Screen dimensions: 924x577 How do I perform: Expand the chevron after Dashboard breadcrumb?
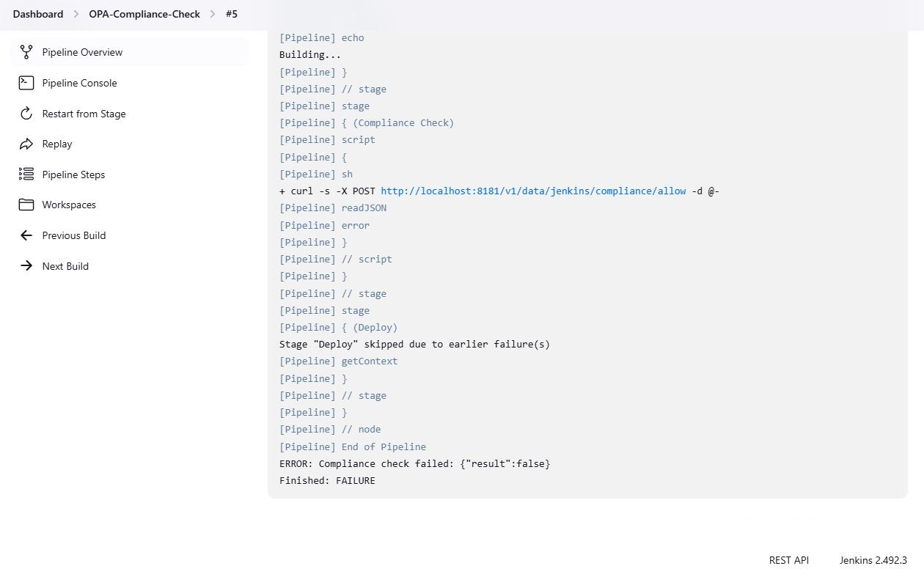pyautogui.click(x=76, y=14)
